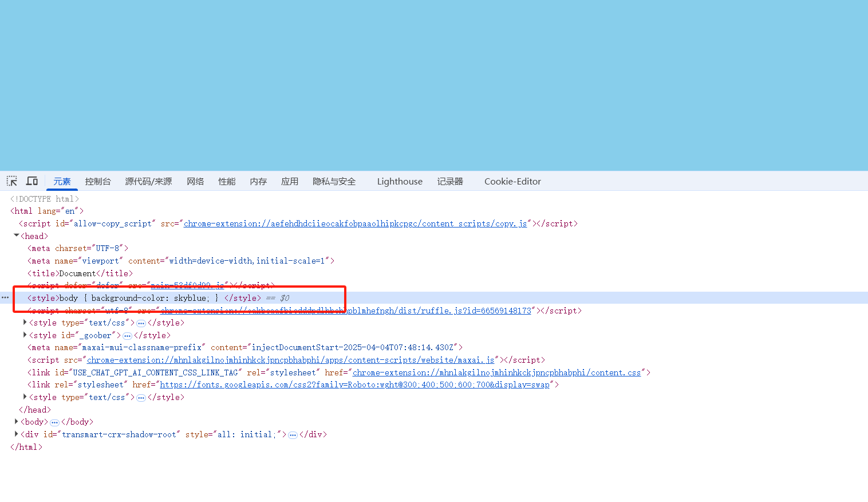Switch to the 应用 tab

[290, 182]
